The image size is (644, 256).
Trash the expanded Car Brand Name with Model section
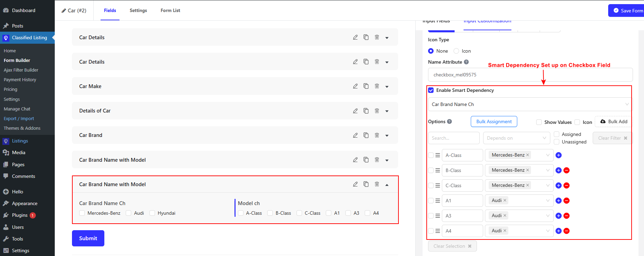(x=377, y=184)
